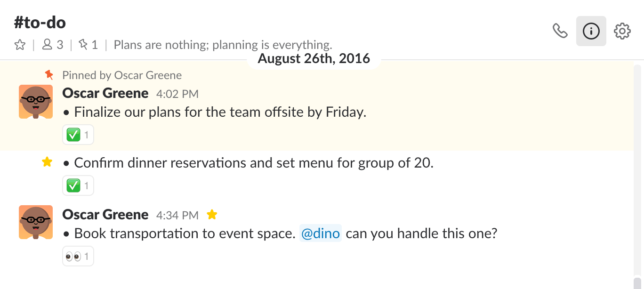Screen dimensions: 644x289
Task: Open Oscar Greene's profile picture
Action: point(35,101)
